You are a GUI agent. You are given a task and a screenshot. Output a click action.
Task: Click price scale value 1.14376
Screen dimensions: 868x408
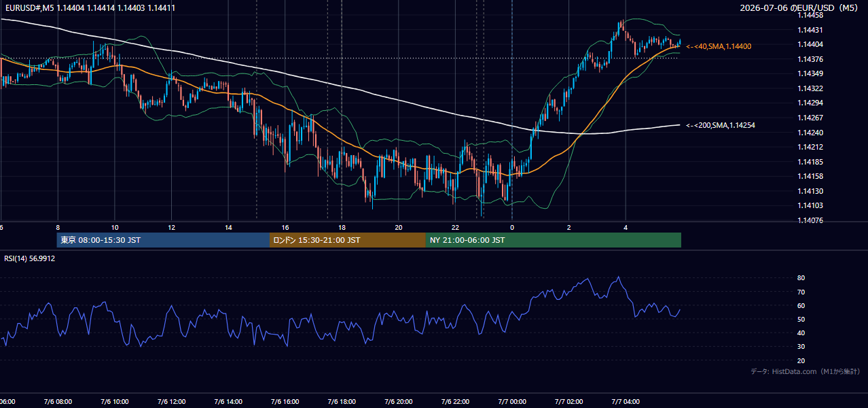(x=810, y=59)
